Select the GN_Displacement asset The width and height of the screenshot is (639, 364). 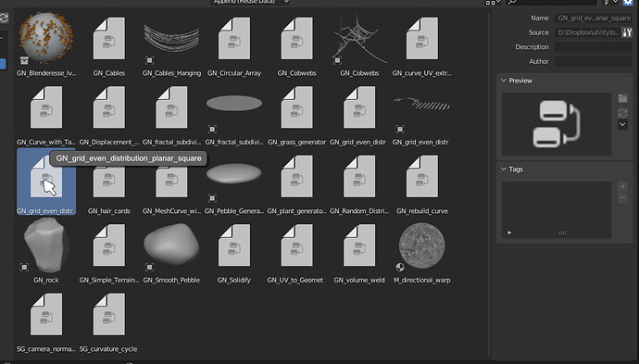(108, 113)
